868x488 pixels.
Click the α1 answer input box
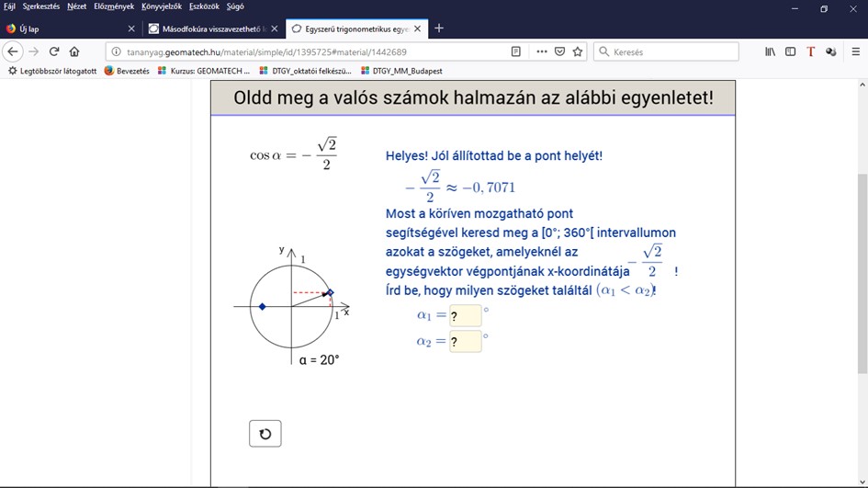pyautogui.click(x=465, y=316)
